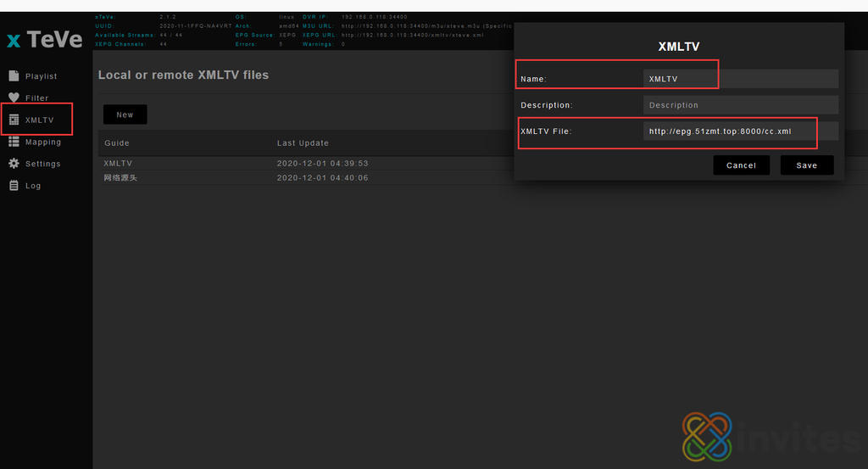Save the XMLTV dialog entry
The image size is (868, 469).
point(807,165)
